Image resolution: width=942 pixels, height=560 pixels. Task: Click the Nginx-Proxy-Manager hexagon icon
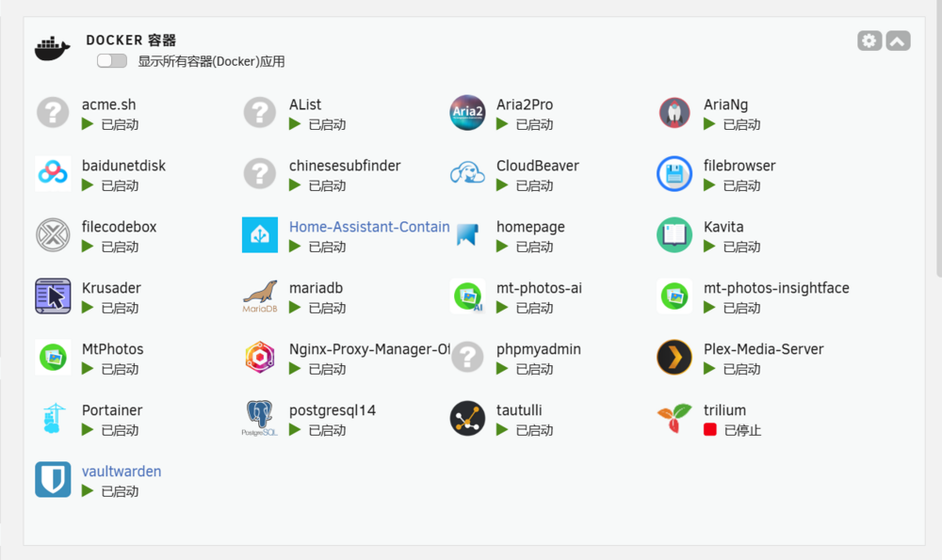(x=260, y=357)
